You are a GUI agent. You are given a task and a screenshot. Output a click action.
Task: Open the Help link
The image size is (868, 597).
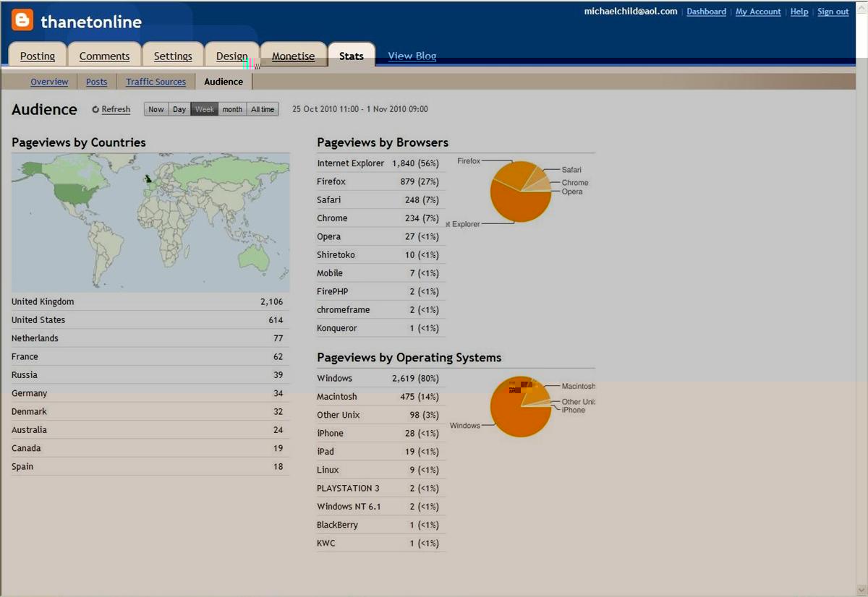coord(799,12)
